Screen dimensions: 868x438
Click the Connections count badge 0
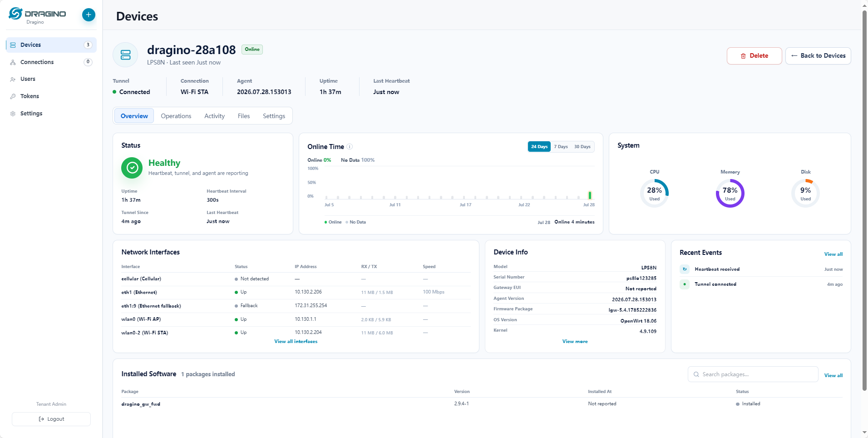click(88, 62)
